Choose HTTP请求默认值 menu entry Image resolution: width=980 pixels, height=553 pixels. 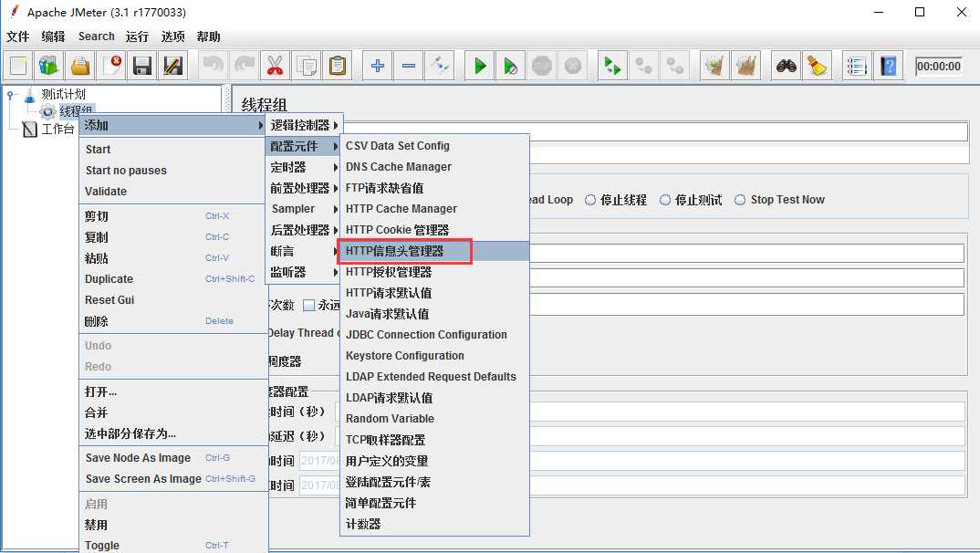[x=434, y=293]
